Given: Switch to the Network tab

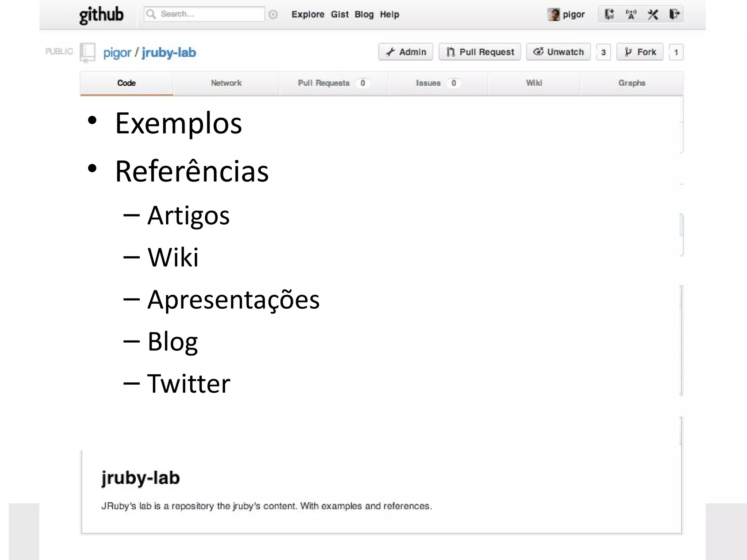Looking at the screenshot, I should point(226,83).
